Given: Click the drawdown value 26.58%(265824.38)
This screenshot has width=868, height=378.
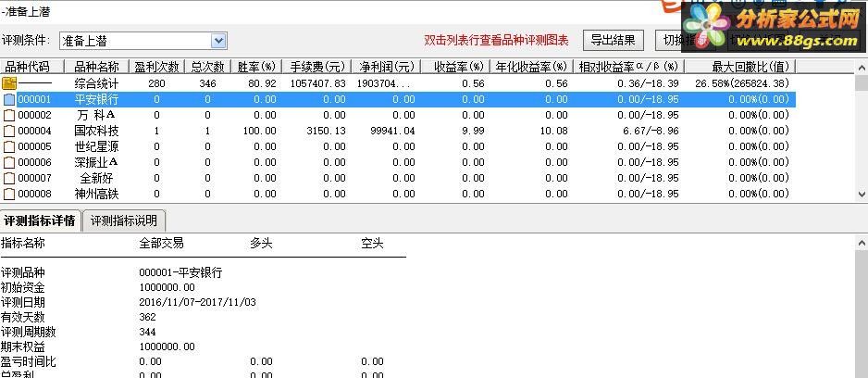Looking at the screenshot, I should (742, 83).
